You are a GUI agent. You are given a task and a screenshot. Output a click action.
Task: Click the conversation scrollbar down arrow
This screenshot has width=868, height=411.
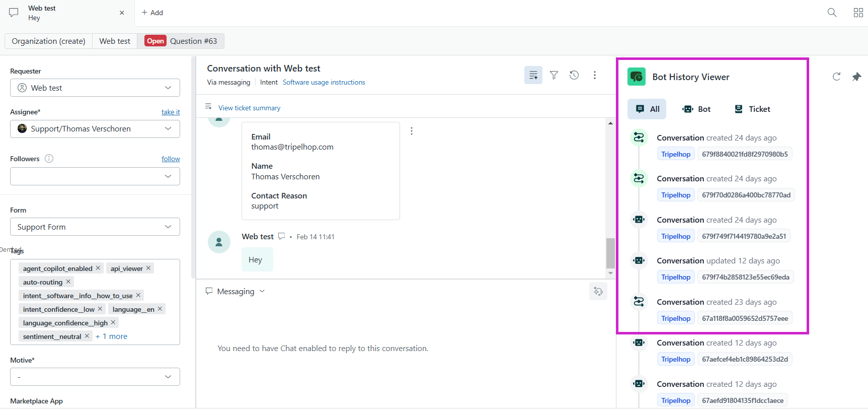point(610,273)
